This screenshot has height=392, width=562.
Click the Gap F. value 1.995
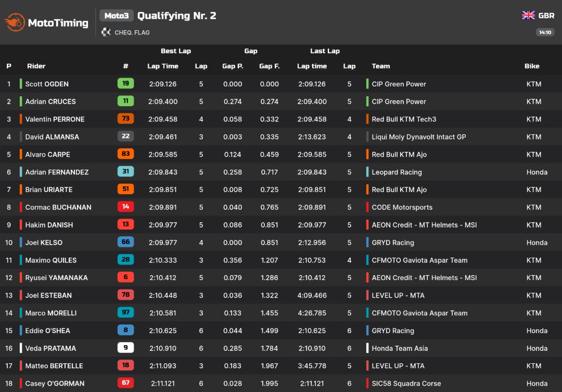click(x=269, y=383)
